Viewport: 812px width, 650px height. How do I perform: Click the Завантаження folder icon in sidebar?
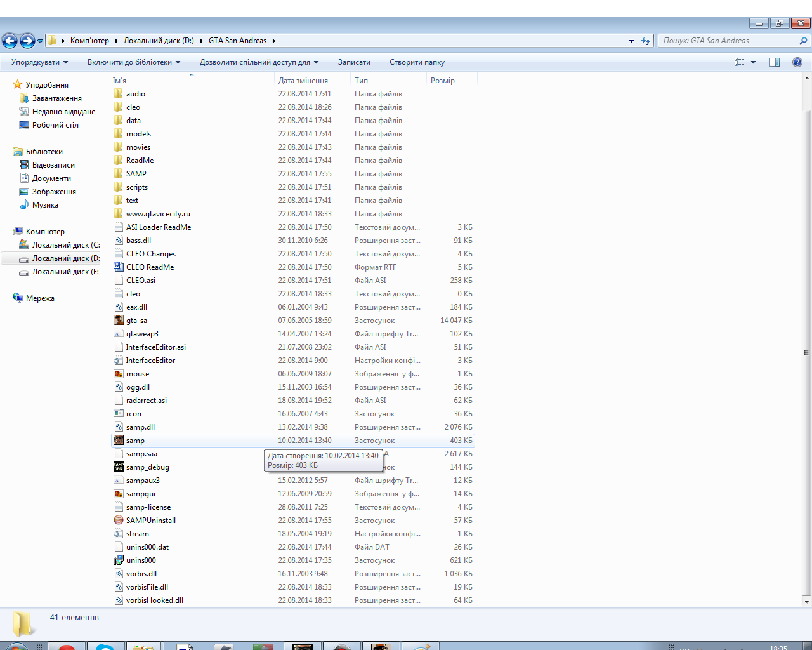click(24, 98)
